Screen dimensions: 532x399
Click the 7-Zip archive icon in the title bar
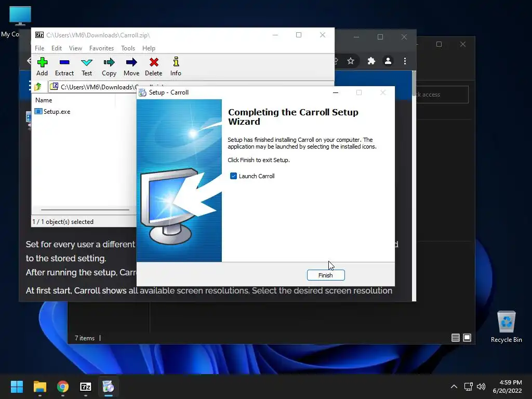(x=39, y=35)
